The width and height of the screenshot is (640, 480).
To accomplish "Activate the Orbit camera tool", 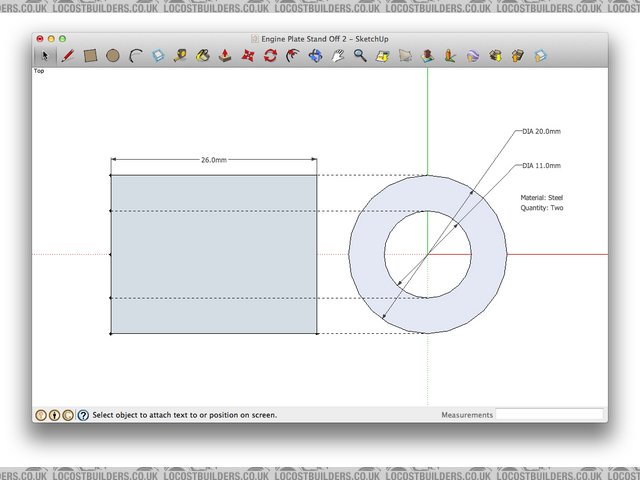I will (316, 56).
